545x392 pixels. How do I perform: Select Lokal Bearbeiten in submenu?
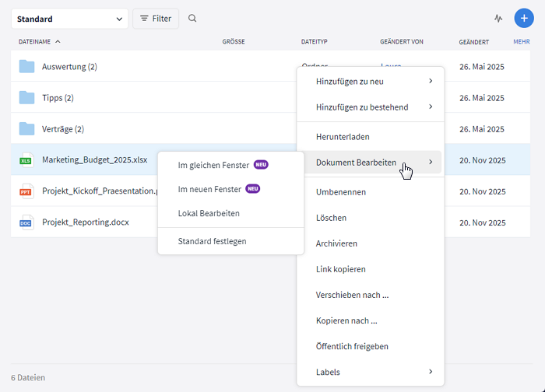coord(209,213)
